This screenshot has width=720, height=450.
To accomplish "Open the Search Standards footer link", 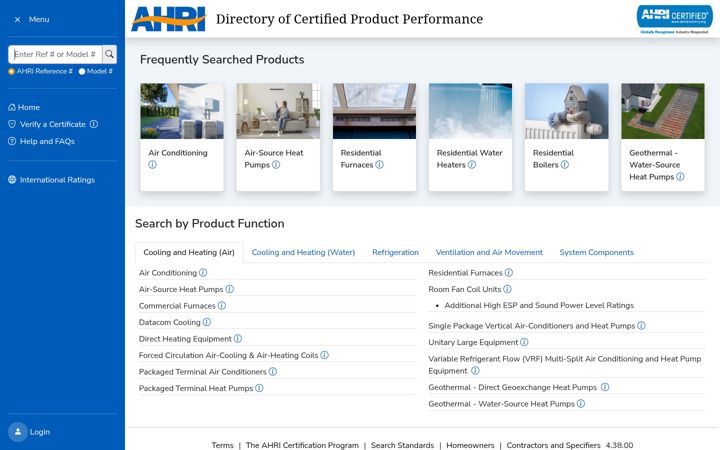I will [x=402, y=445].
